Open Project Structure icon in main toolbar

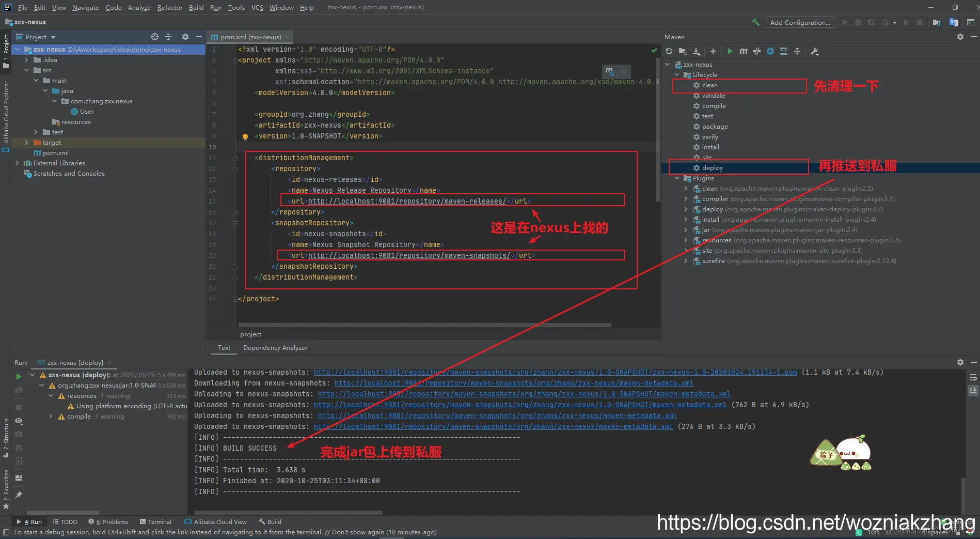937,22
